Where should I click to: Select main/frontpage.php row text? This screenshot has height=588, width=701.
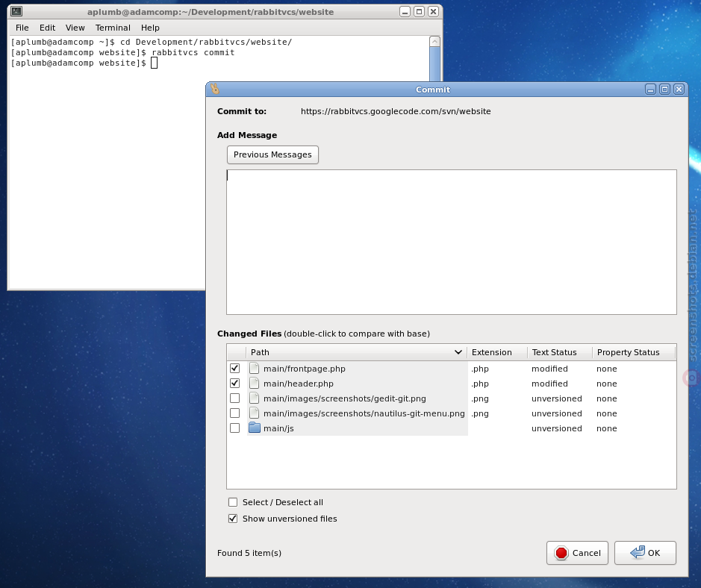pos(304,369)
